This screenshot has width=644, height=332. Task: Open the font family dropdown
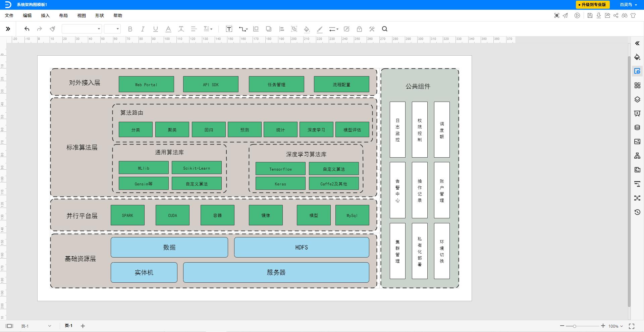tap(82, 29)
